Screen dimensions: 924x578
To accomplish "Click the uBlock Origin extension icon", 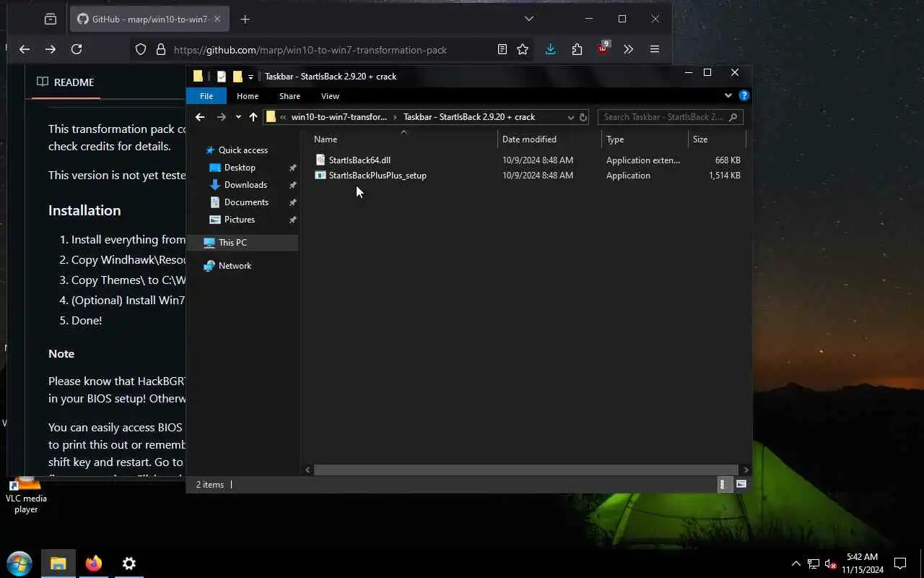I will pos(603,49).
